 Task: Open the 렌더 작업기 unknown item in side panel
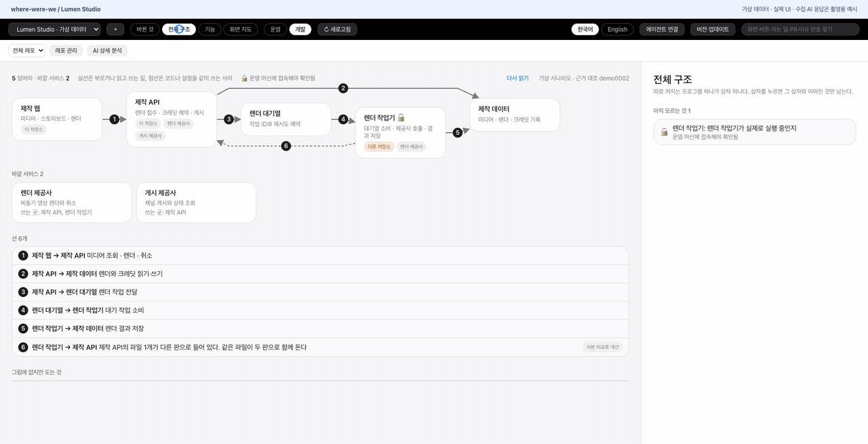click(x=754, y=132)
